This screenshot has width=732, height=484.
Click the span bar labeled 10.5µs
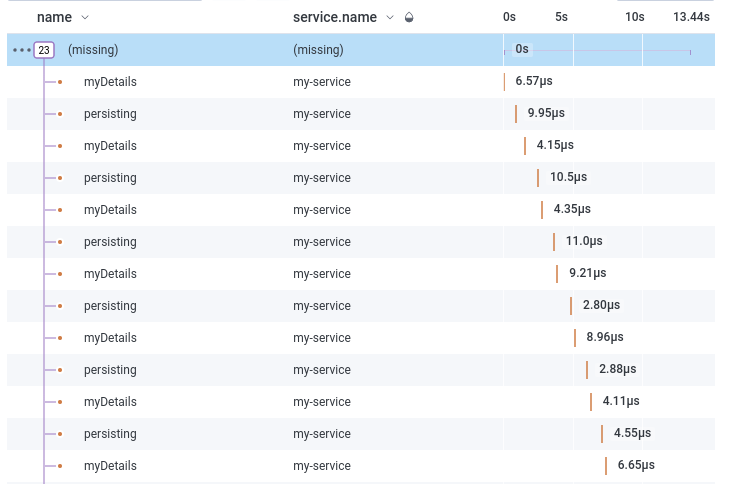pyautogui.click(x=538, y=178)
